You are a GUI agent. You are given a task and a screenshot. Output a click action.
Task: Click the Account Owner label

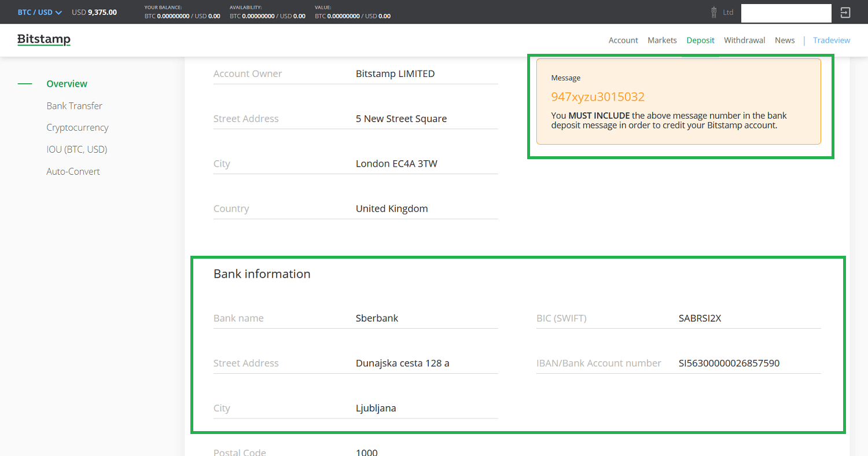(x=248, y=73)
